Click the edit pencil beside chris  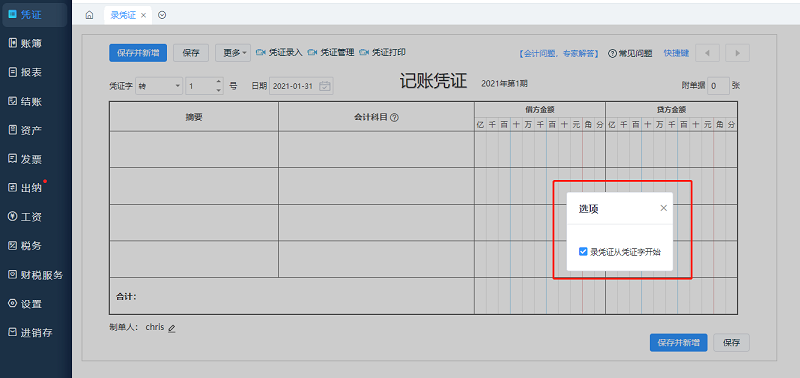coord(172,329)
